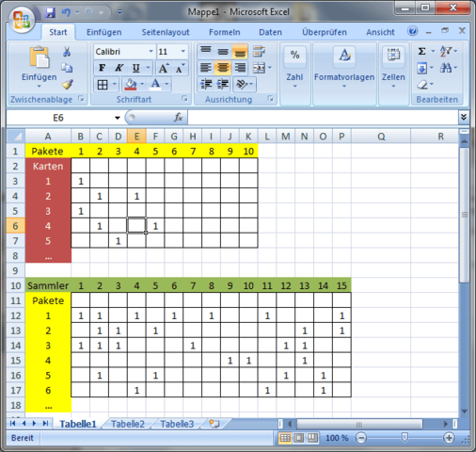Save the workbook with the floppy icon

point(50,12)
